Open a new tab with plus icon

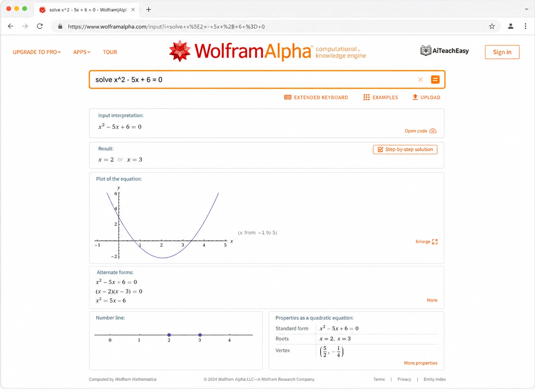(x=149, y=10)
